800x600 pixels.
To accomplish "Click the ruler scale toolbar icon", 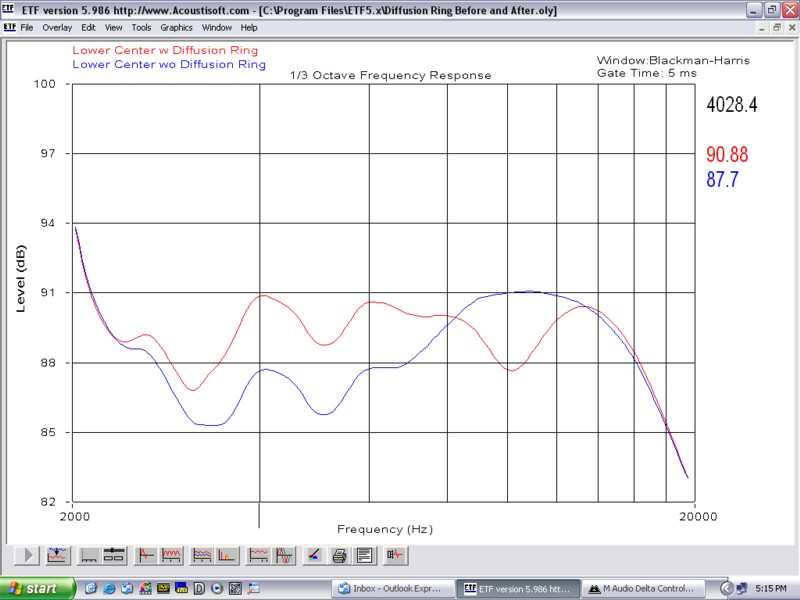I will [89, 555].
